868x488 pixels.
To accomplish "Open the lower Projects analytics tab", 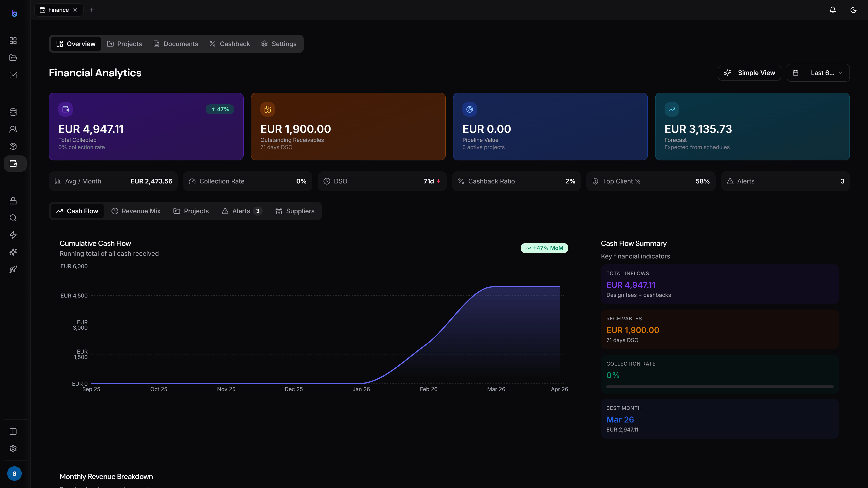I will point(191,211).
